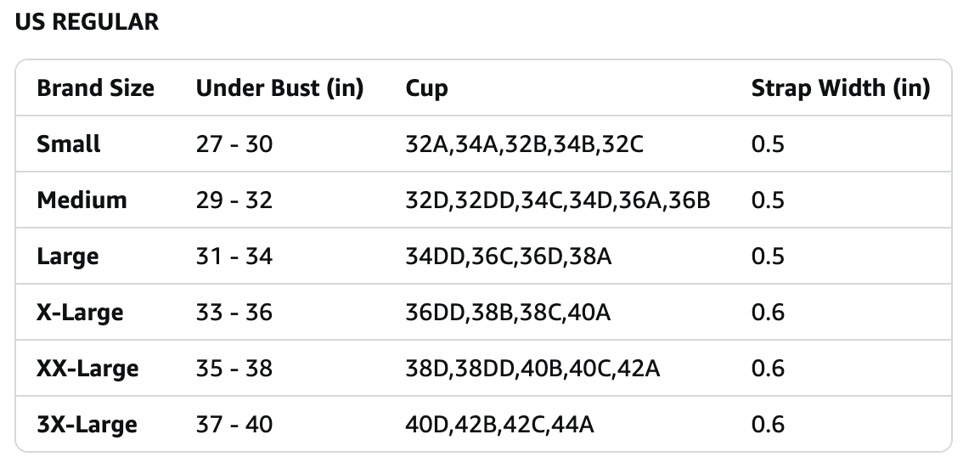Click the cup sizes starting with 32A
980x474 pixels.
pyautogui.click(x=525, y=144)
